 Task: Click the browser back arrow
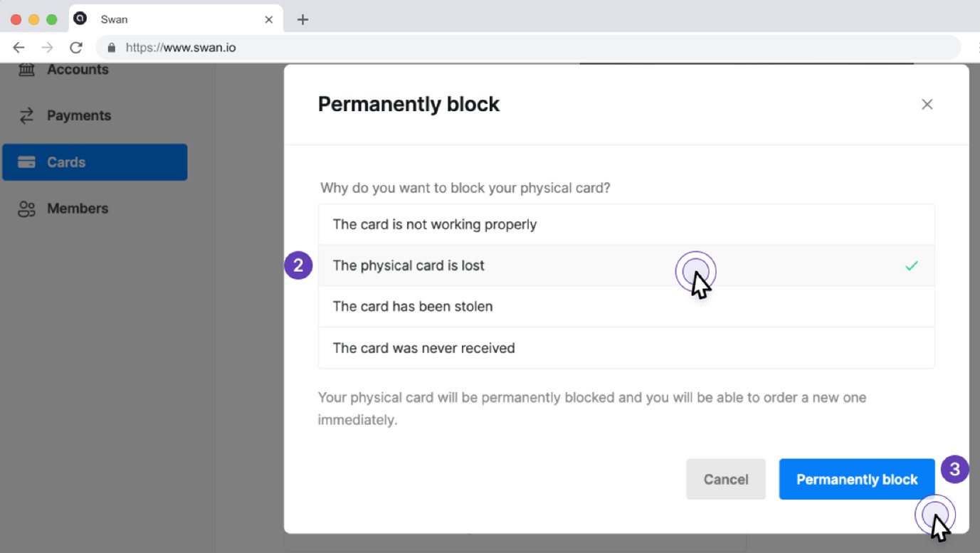tap(19, 48)
